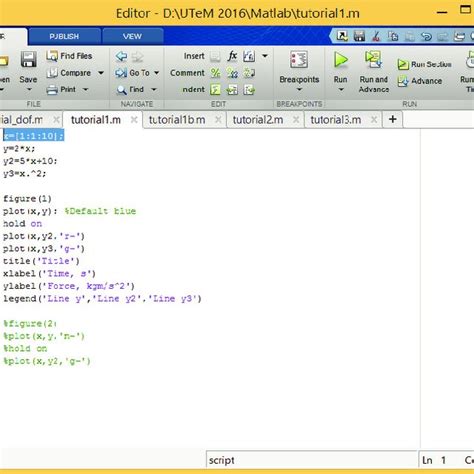Minimize the Editor window
This screenshot has width=474, height=474.
[x=442, y=13]
